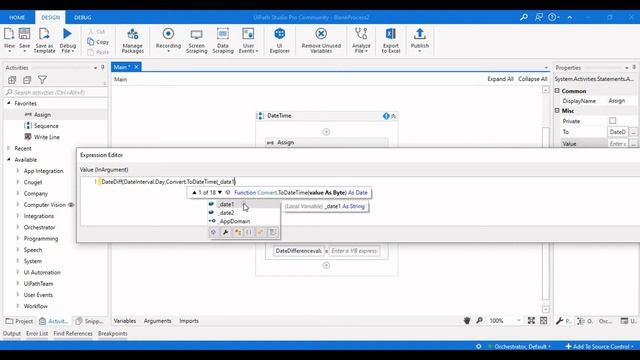Open Screen Scraping tool

(197, 40)
